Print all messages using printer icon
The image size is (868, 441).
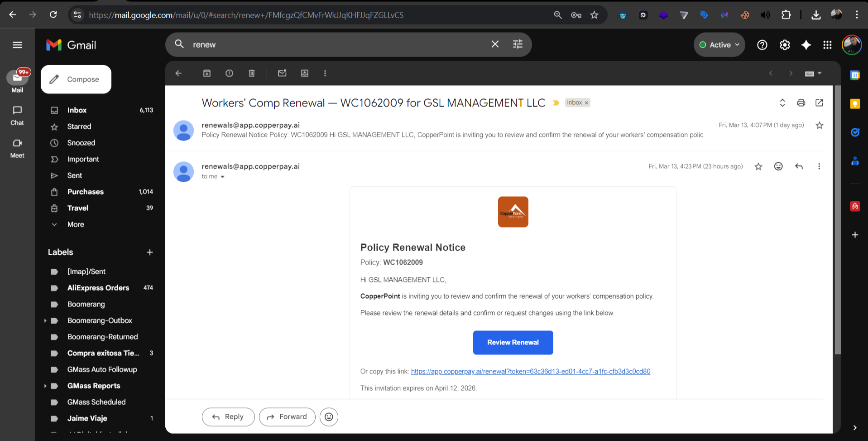(x=801, y=103)
